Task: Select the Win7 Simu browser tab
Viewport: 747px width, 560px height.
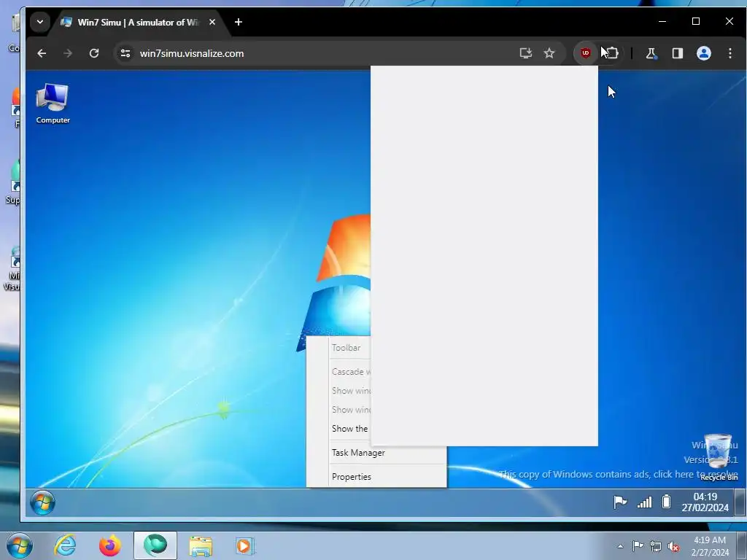Action: click(x=138, y=23)
